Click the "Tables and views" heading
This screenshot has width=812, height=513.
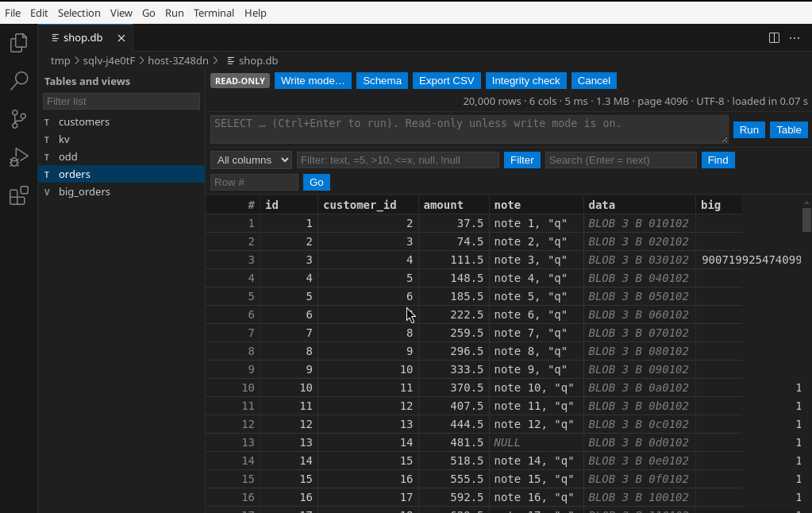coord(87,81)
